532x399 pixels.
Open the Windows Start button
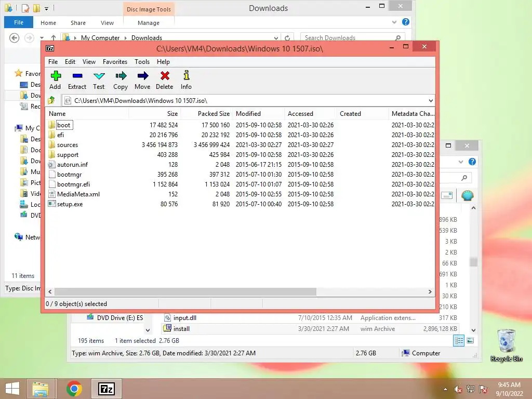pyautogui.click(x=12, y=389)
